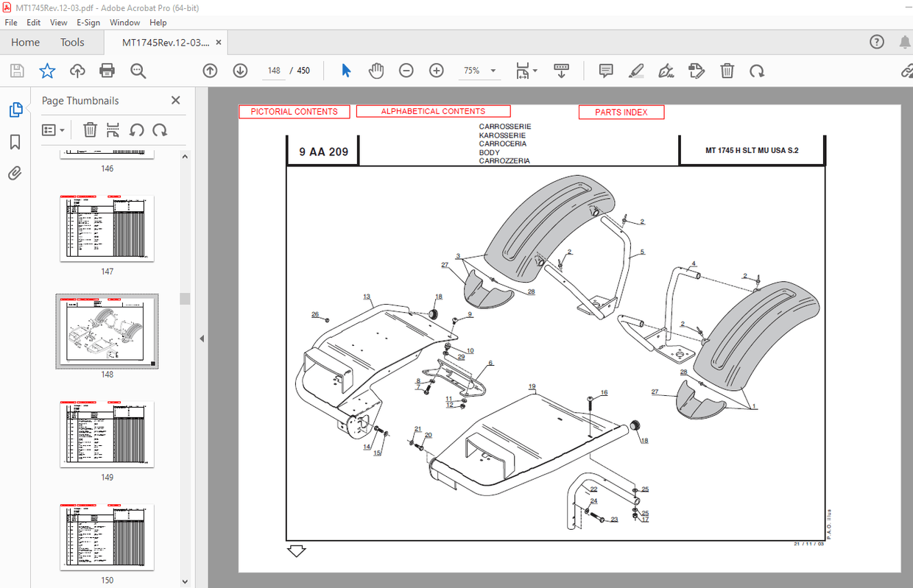Open the Fill & Sign tool
This screenshot has height=588, width=913.
pos(666,71)
